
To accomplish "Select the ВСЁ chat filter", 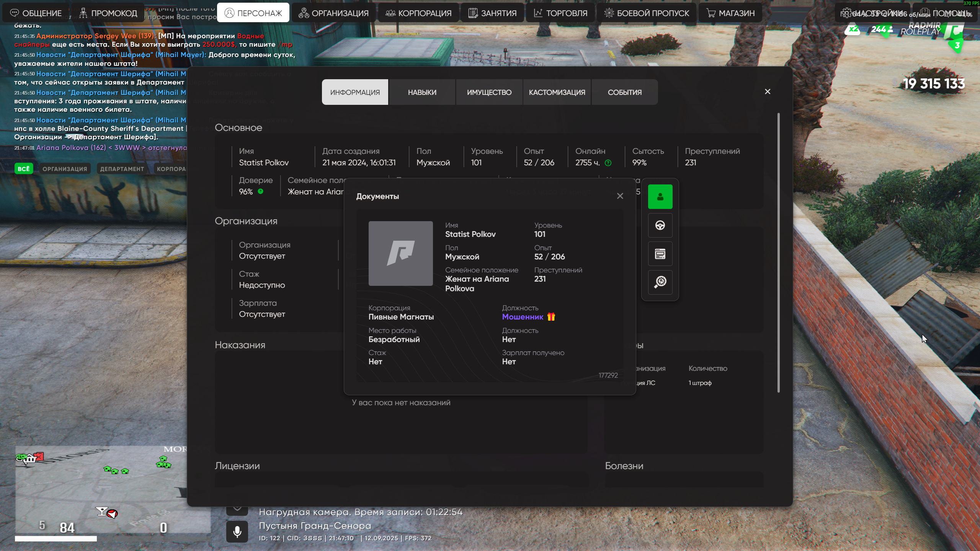I will 24,169.
